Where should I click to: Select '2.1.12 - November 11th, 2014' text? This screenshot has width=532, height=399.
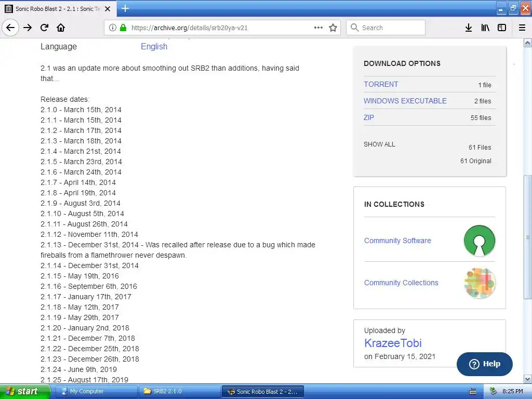89,234
